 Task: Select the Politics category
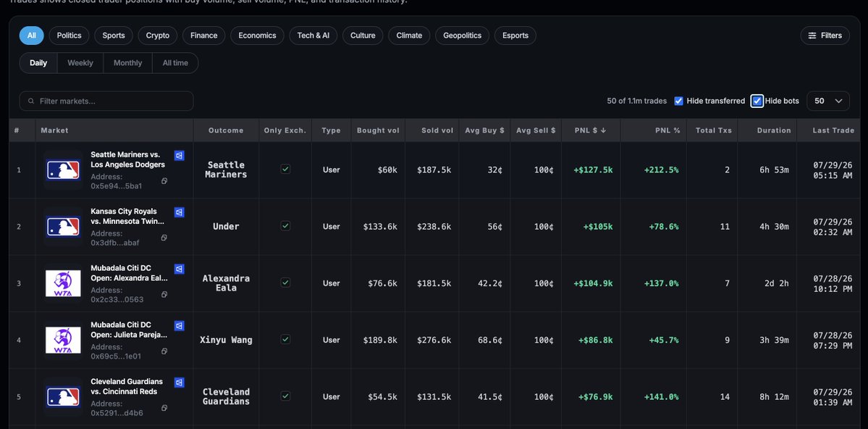pos(69,36)
